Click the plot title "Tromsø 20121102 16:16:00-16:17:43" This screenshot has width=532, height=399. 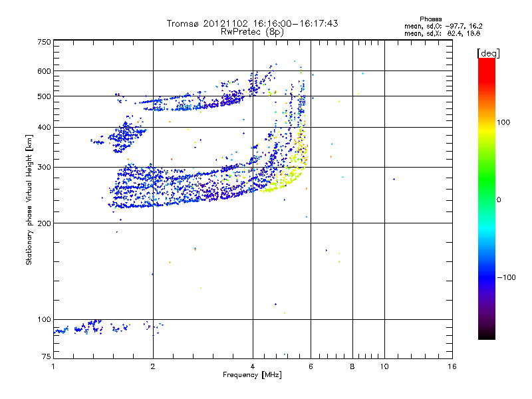252,23
